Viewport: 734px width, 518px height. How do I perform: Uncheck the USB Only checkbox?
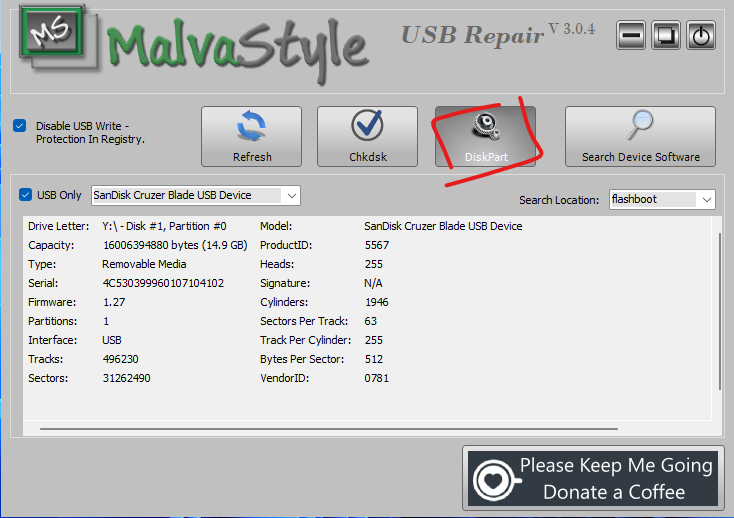tap(25, 195)
